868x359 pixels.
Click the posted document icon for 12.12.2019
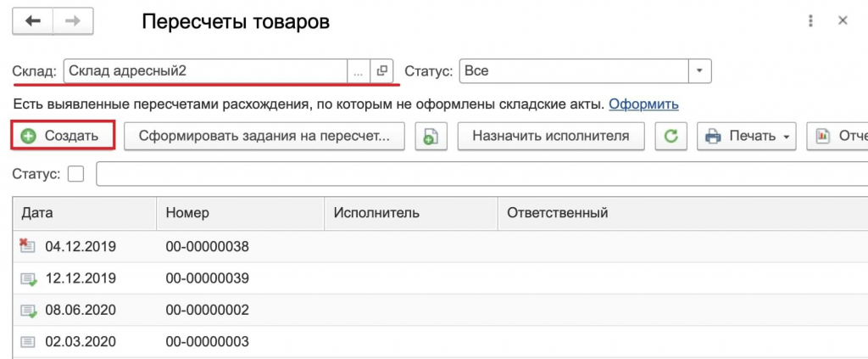tap(28, 278)
